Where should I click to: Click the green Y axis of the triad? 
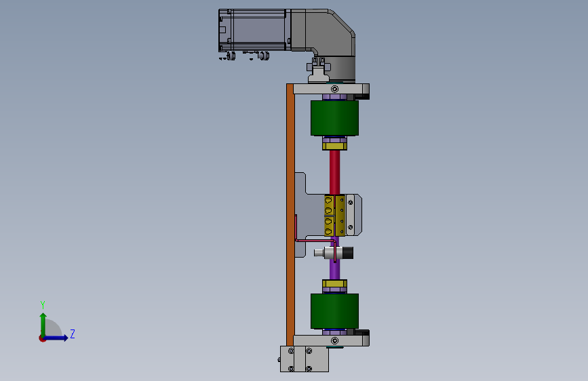(x=43, y=324)
